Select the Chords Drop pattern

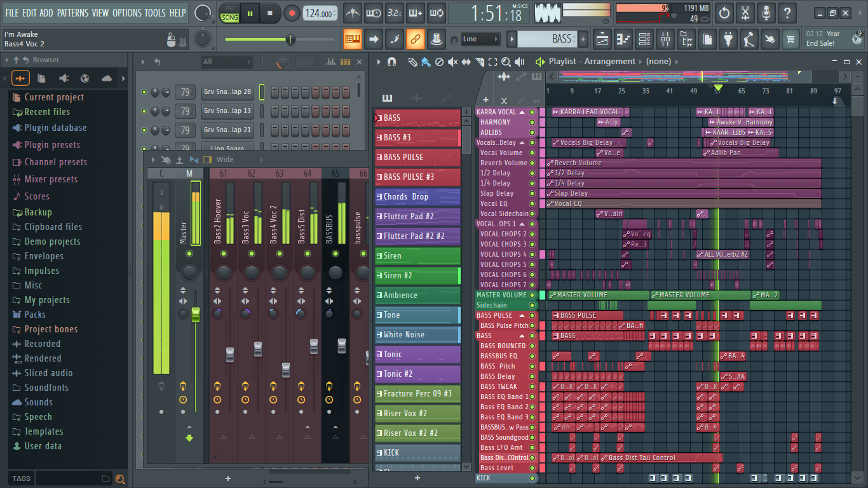click(x=417, y=197)
